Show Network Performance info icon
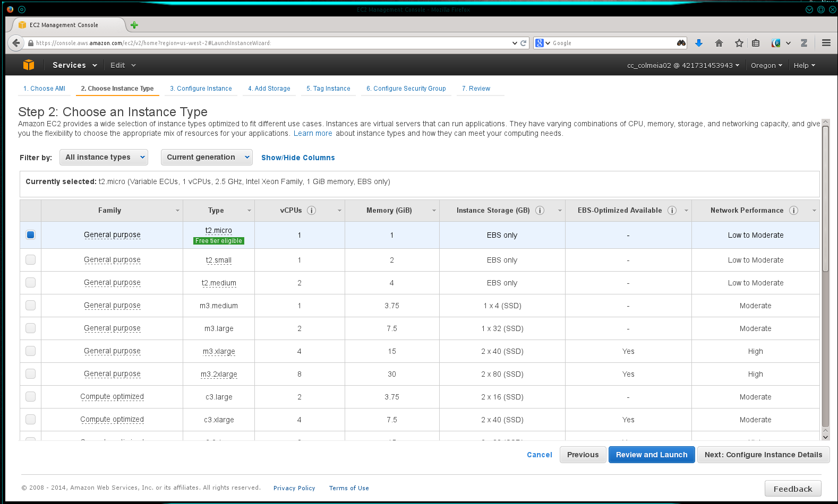The image size is (838, 504). 794,211
